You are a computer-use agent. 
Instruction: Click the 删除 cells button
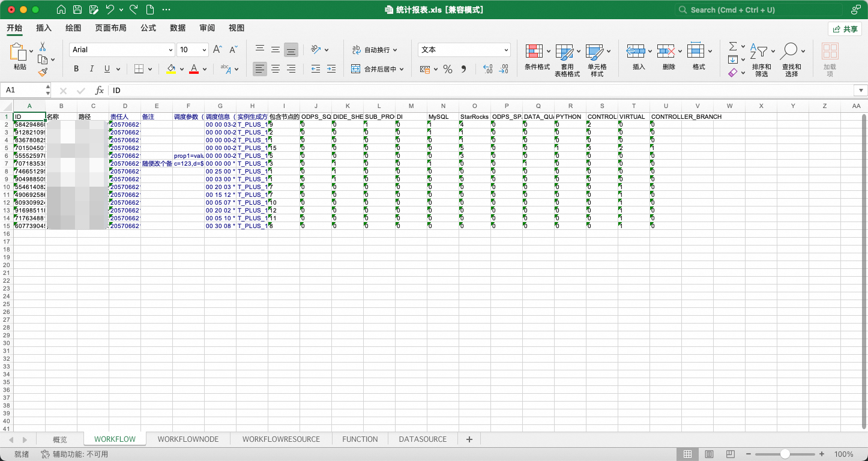click(x=669, y=58)
